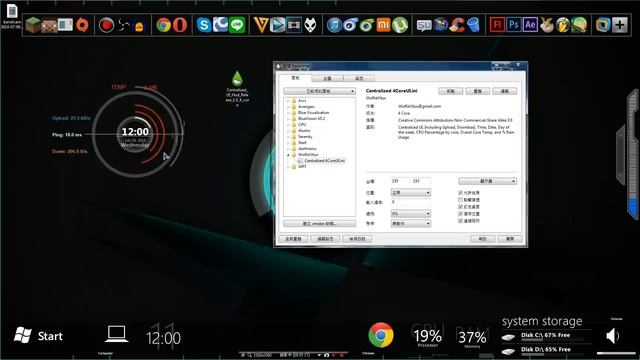
Task: Switch to the third Settings tab
Action: [359, 78]
